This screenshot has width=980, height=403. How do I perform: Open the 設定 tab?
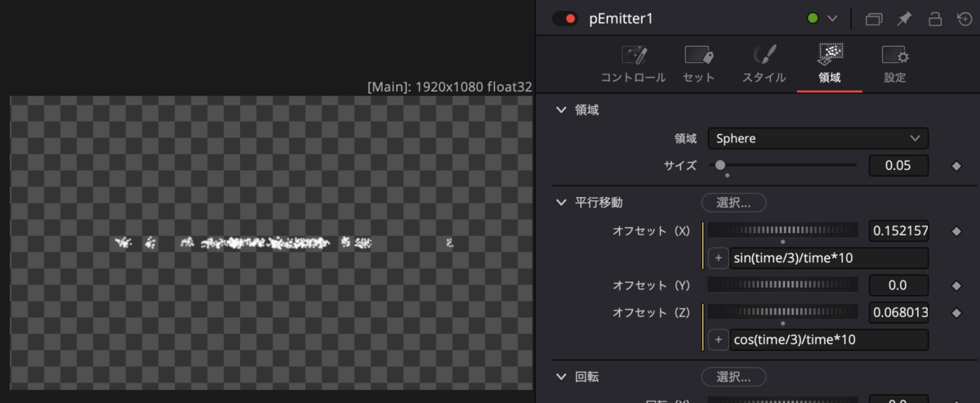(x=895, y=65)
